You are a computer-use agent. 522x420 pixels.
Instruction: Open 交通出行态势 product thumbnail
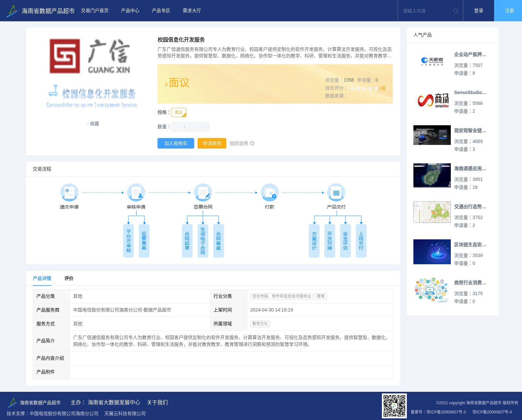(x=432, y=212)
